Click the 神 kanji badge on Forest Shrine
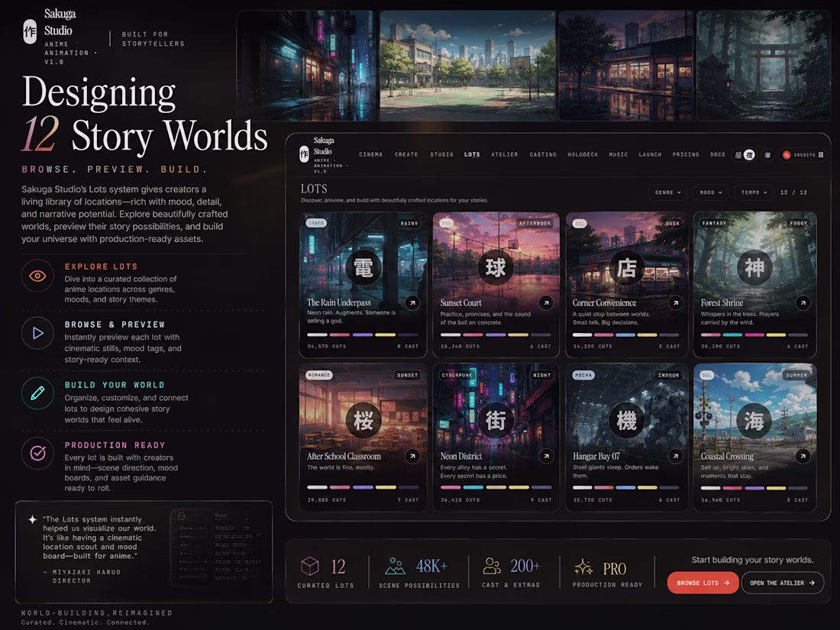This screenshot has width=840, height=630. pyautogui.click(x=754, y=267)
